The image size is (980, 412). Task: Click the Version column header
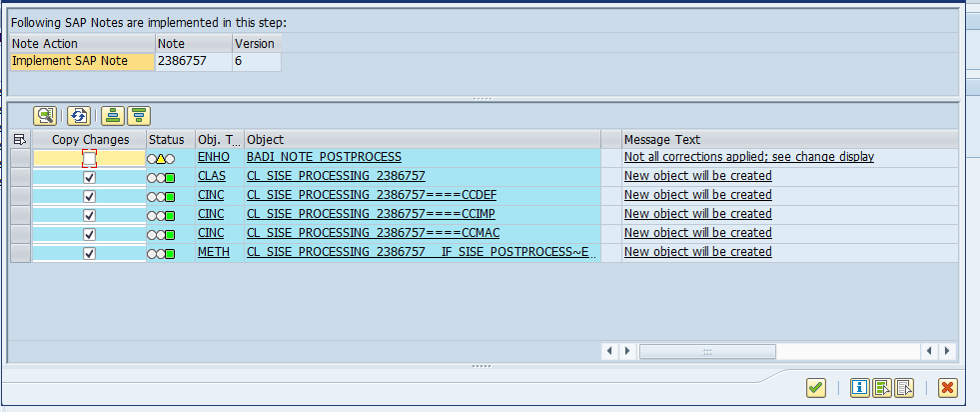click(257, 43)
